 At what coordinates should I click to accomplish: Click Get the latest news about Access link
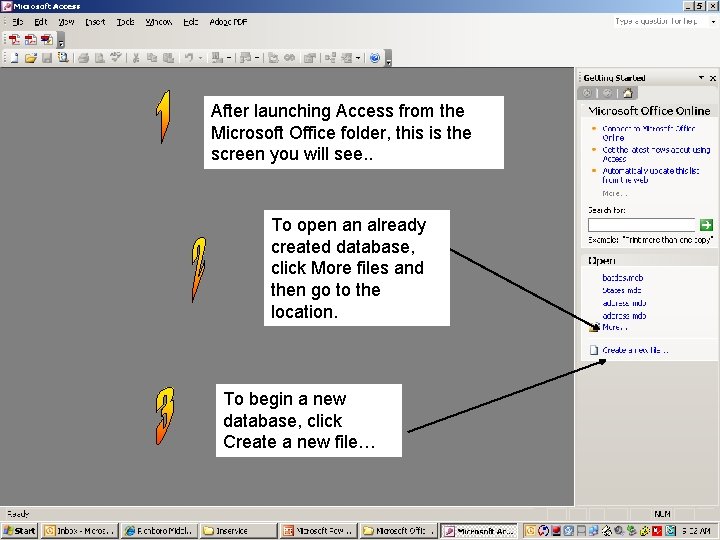656,154
